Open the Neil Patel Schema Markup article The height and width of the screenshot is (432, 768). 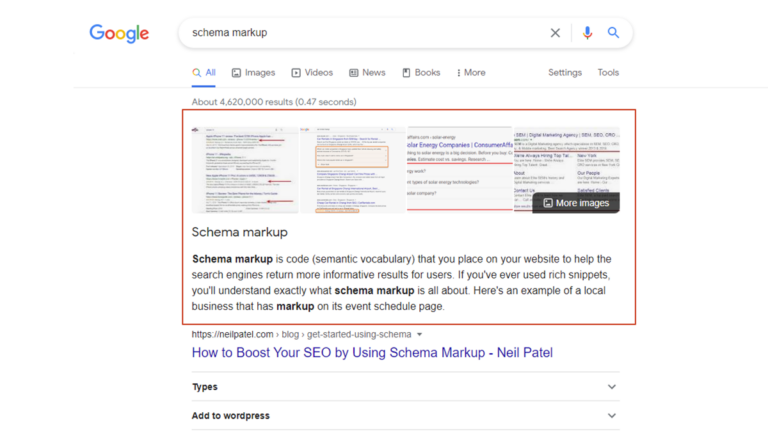click(x=372, y=352)
